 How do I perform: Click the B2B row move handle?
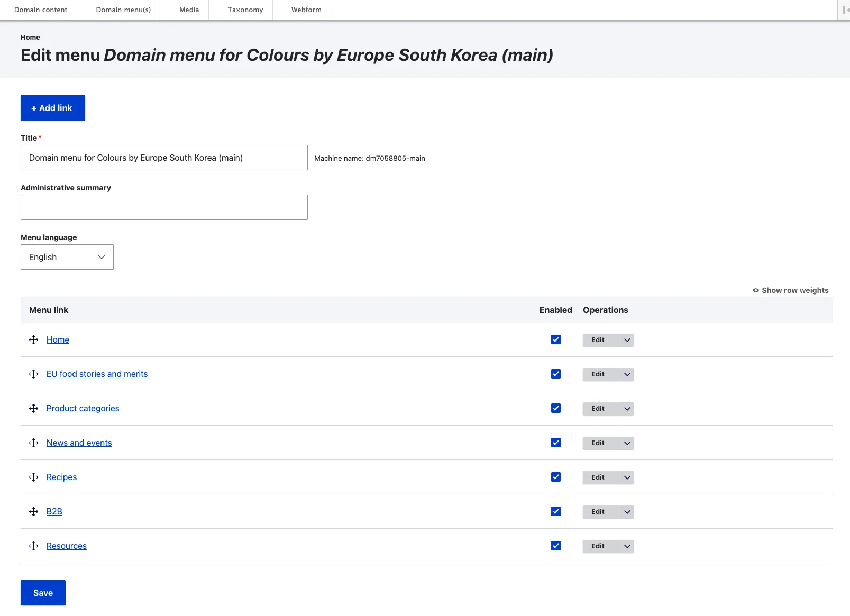coord(33,511)
